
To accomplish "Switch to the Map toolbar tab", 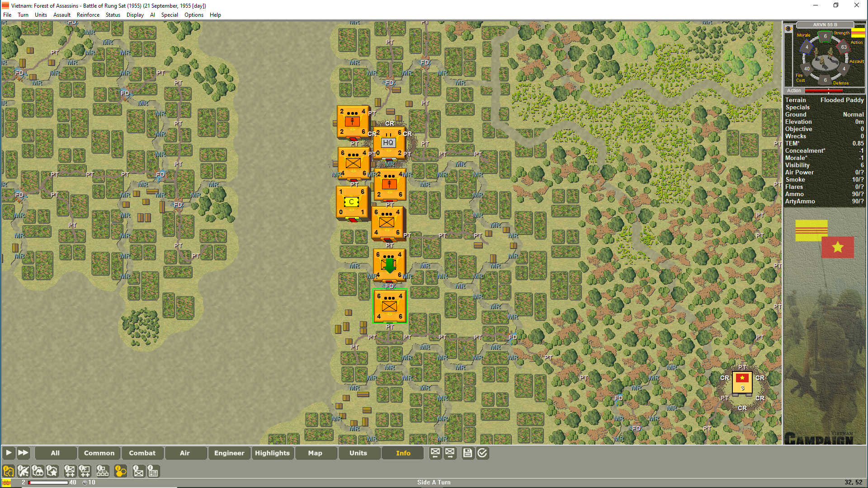I will [x=315, y=453].
